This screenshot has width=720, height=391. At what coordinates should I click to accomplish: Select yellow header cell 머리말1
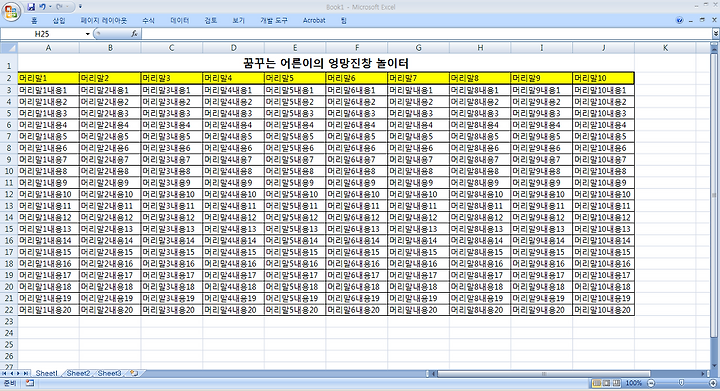pyautogui.click(x=48, y=78)
